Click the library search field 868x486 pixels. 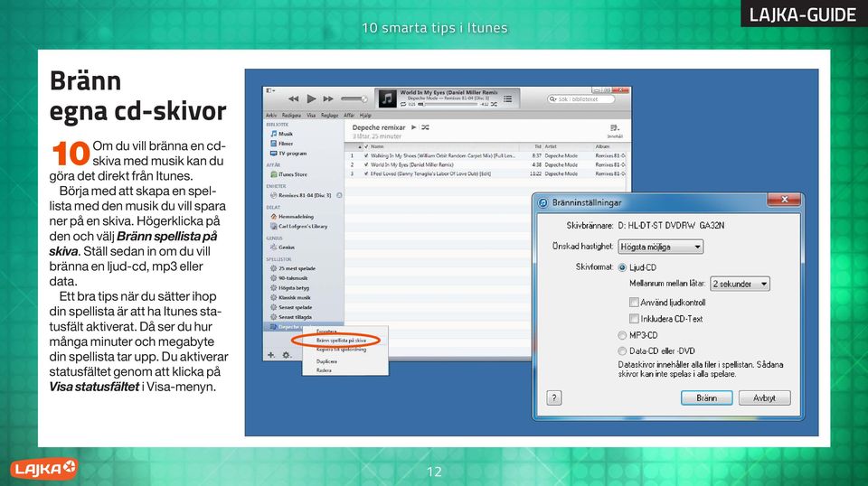coord(580,99)
